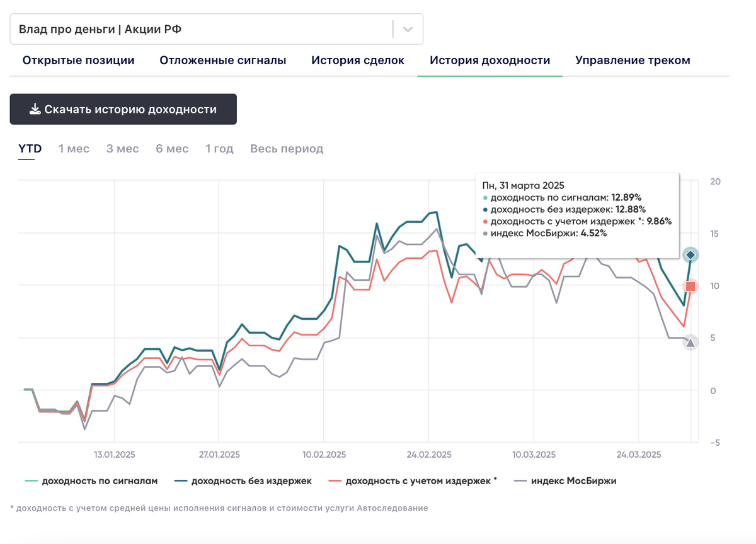Click the download icon on the dark button
Image resolution: width=756 pixels, height=544 pixels.
(x=34, y=108)
